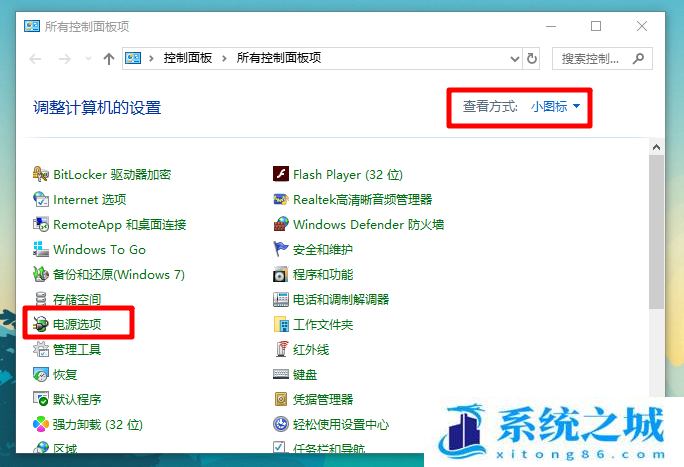Select 所有控制面板项 in the breadcrumb path
This screenshot has width=684, height=467.
click(x=279, y=58)
